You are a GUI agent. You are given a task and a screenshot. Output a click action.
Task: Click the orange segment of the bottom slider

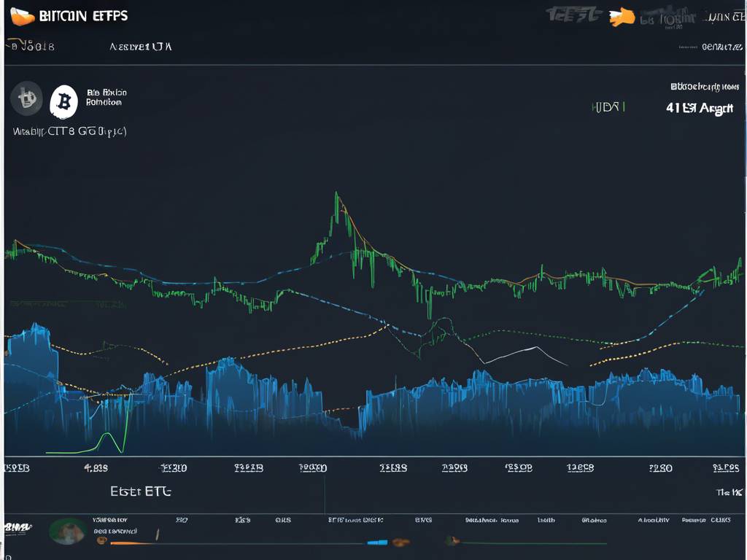[131, 542]
